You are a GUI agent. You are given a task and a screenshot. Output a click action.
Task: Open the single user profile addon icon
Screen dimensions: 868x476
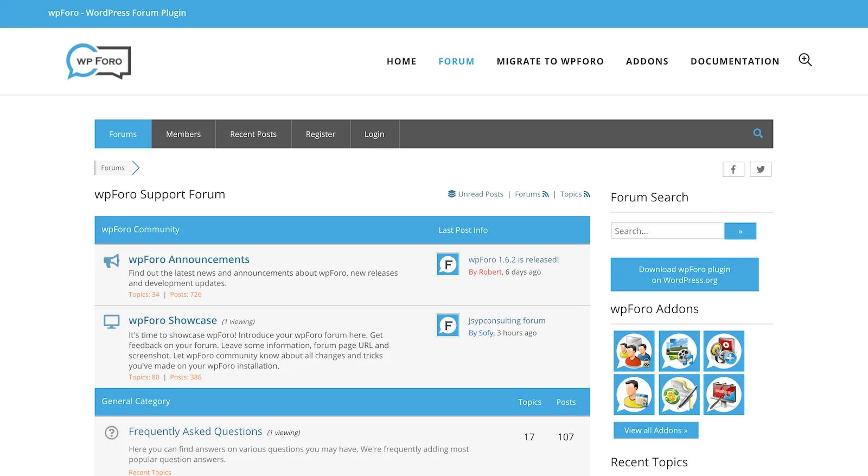tap(634, 395)
